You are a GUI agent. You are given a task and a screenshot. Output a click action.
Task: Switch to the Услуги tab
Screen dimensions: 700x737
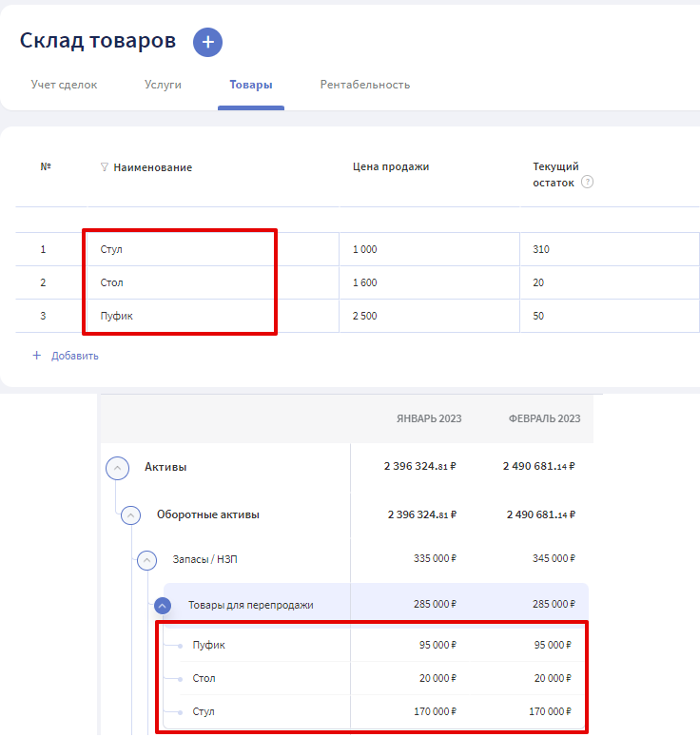pyautogui.click(x=163, y=85)
